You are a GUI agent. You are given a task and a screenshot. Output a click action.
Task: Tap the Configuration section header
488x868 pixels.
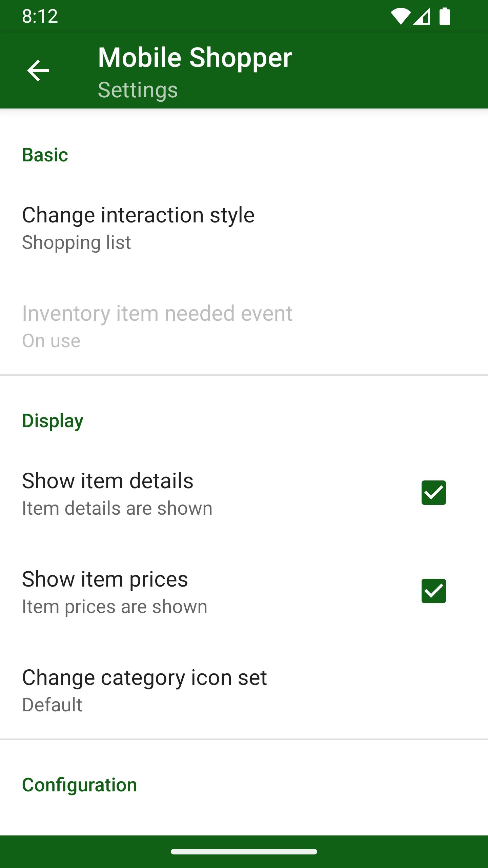(79, 785)
